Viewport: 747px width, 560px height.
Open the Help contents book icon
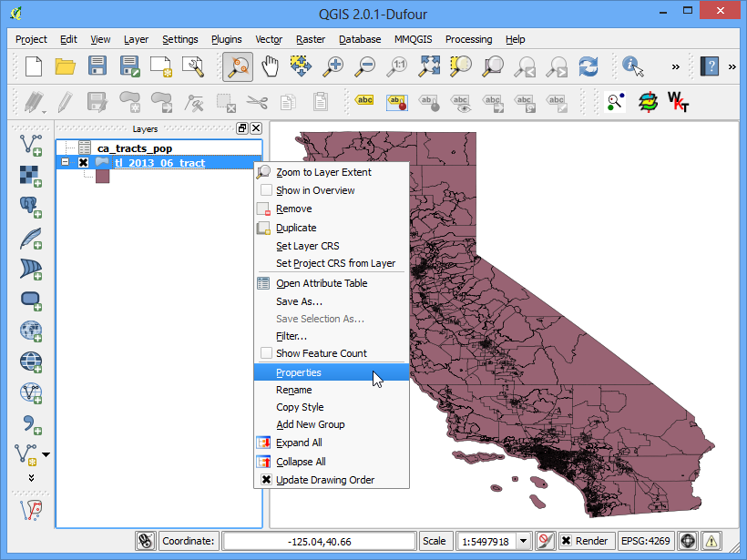pos(710,66)
